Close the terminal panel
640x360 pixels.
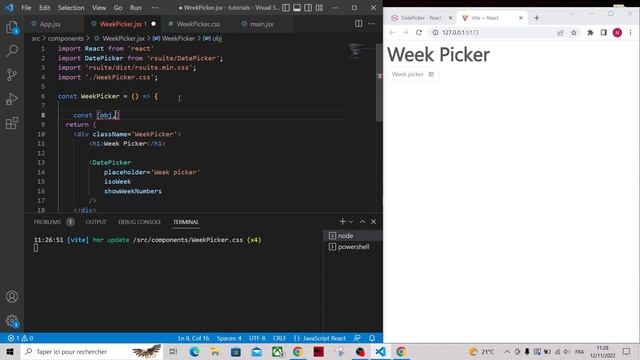[373, 221]
